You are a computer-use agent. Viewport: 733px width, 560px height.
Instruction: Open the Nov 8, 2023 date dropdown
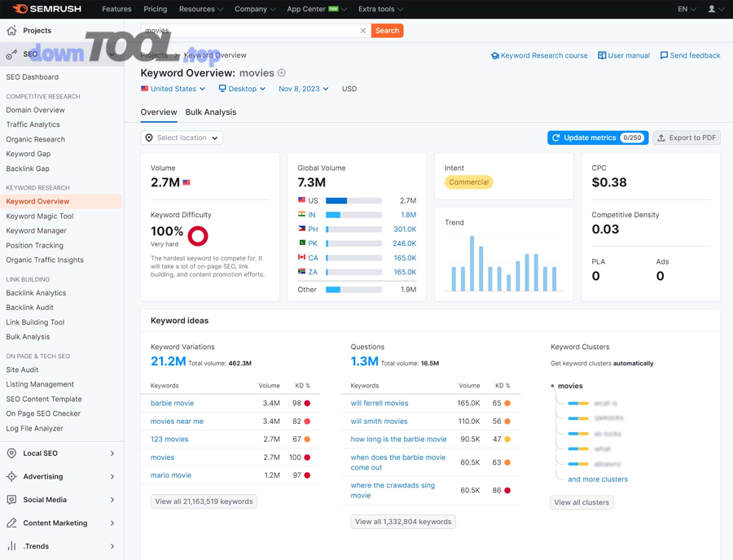point(303,89)
